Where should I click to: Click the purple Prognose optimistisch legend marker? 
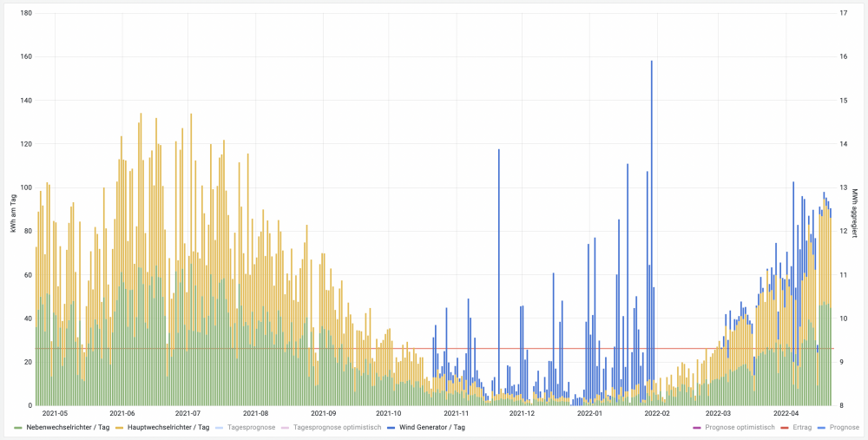[697, 428]
